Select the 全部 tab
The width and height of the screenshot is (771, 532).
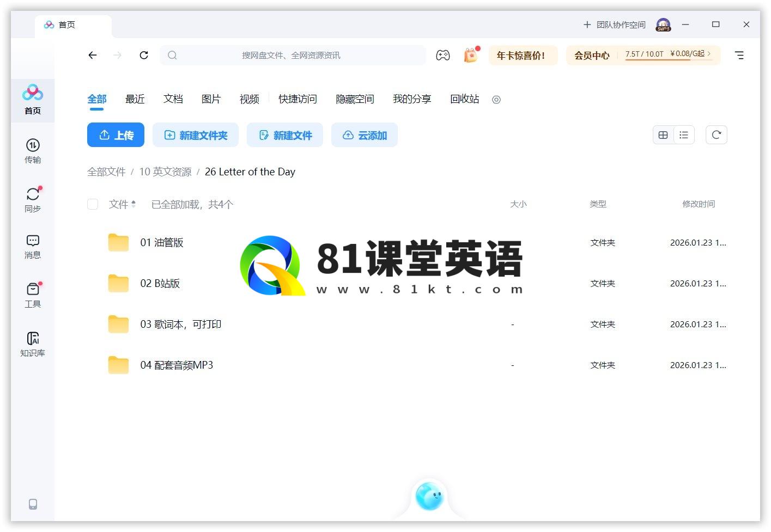click(97, 99)
